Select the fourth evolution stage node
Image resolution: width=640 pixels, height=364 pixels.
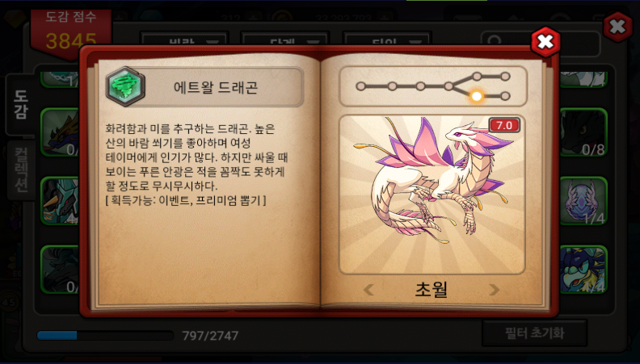[x=448, y=86]
